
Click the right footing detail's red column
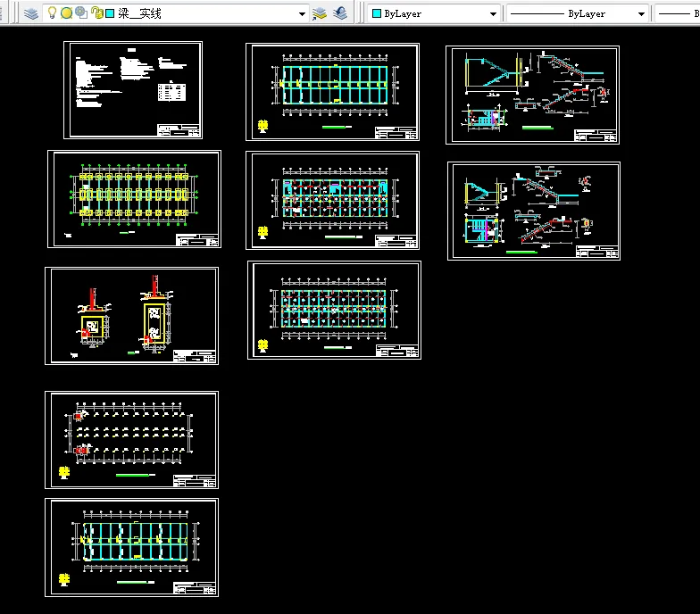pyautogui.click(x=155, y=286)
